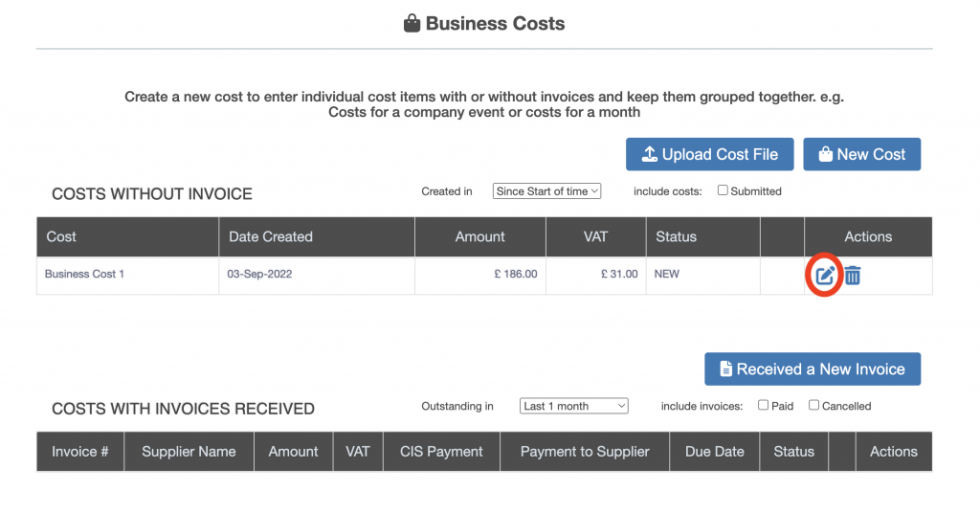
Task: Open the Business Cost 1 entry link
Action: point(84,274)
